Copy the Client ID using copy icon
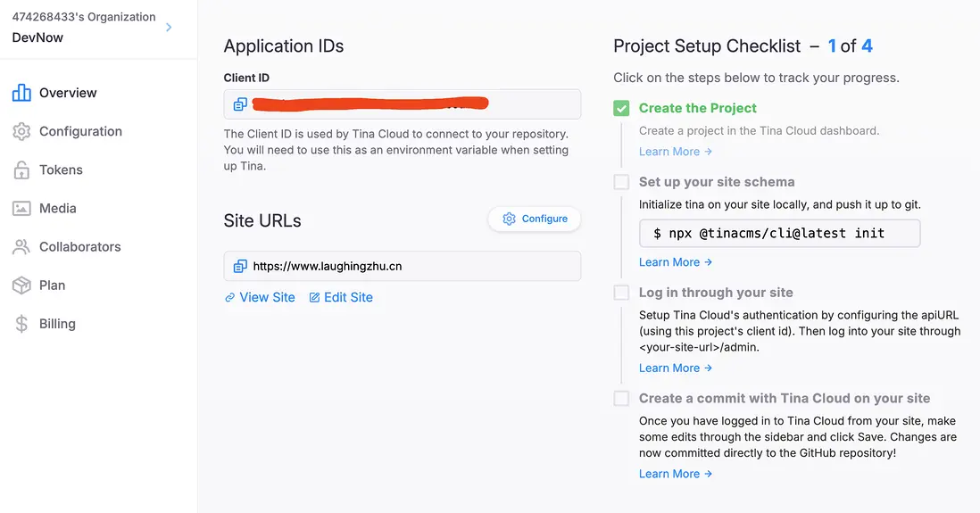The height and width of the screenshot is (513, 980). click(x=240, y=104)
